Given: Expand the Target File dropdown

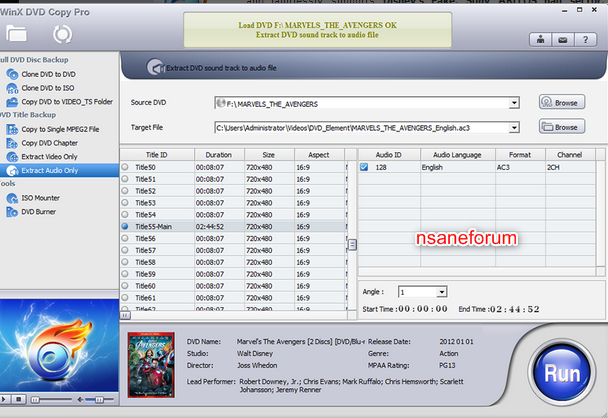Looking at the screenshot, I should pos(514,128).
